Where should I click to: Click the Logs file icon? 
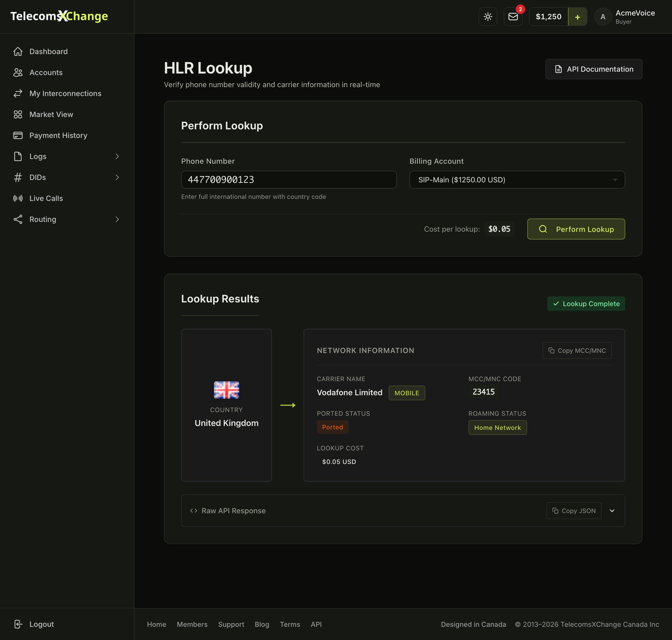tap(18, 156)
